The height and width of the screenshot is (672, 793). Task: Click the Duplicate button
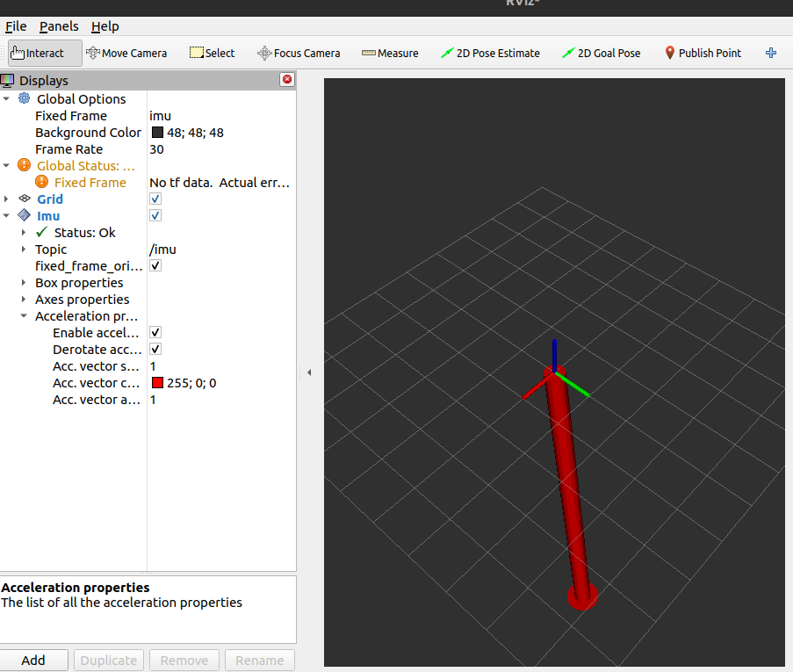[109, 661]
